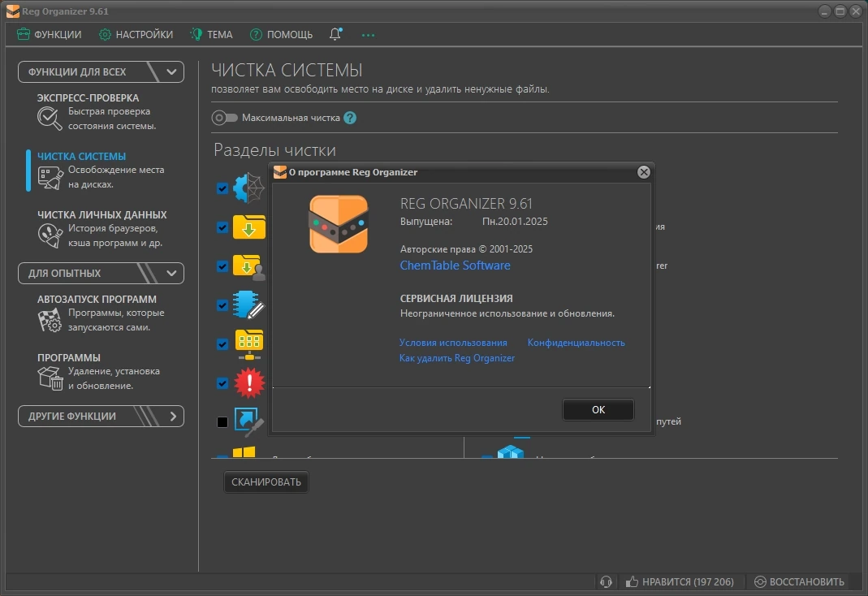
Task: Uncheck the yellow downloads folder checkbox
Action: (x=222, y=227)
